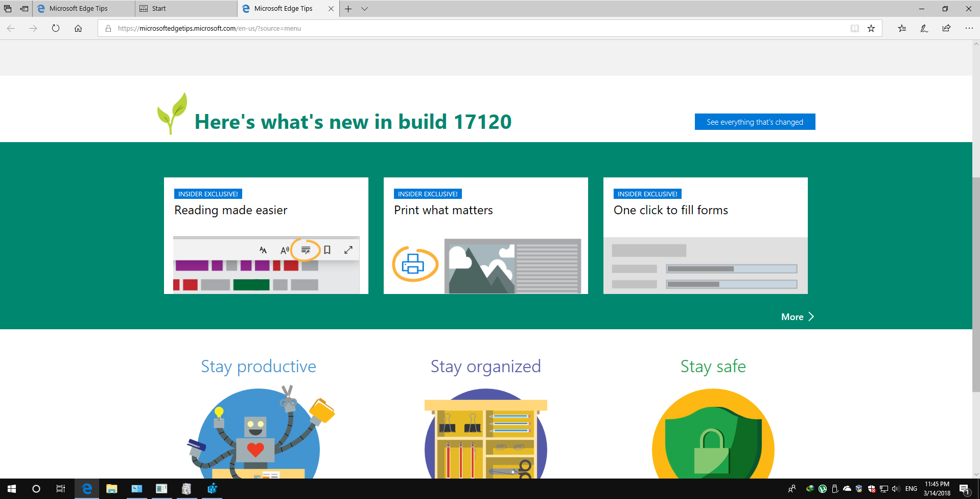Click the More link with chevron
This screenshot has height=499, width=980.
tap(798, 317)
